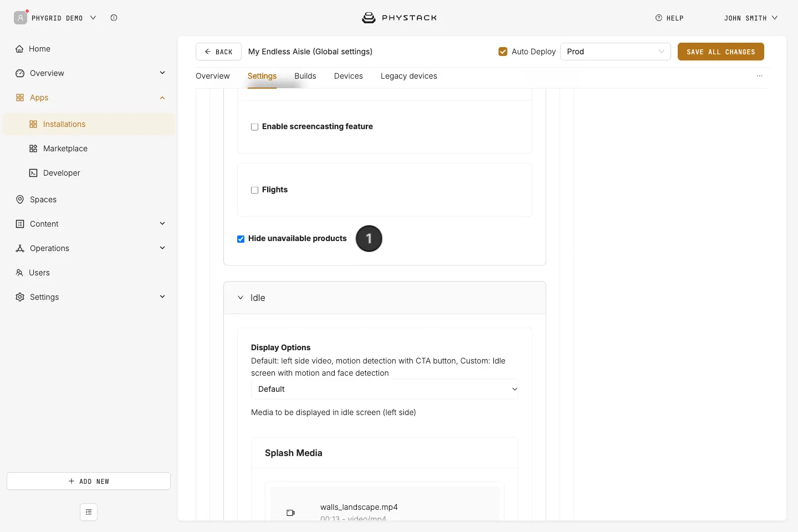798x532 pixels.
Task: Open the three-dots more options menu
Action: click(x=760, y=76)
